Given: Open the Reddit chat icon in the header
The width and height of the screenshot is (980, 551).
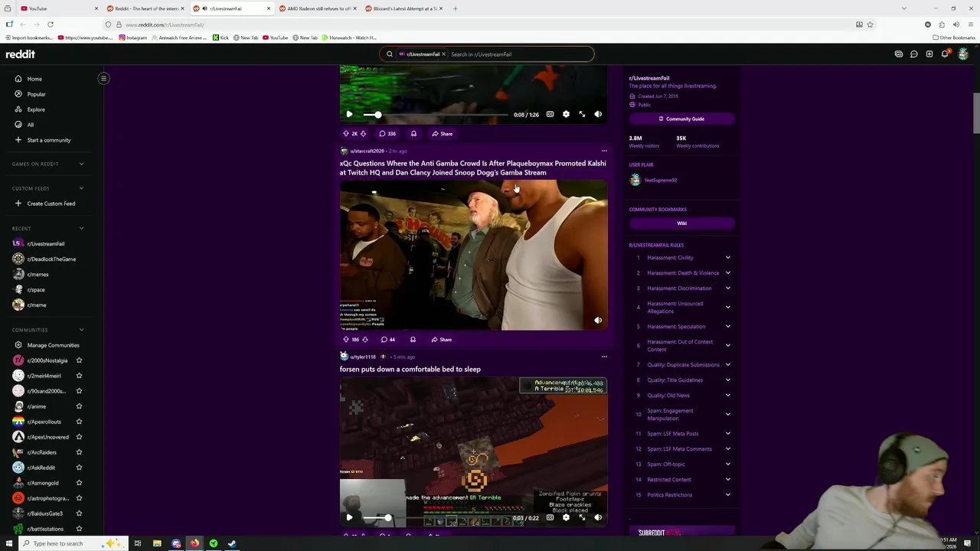Looking at the screenshot, I should 914,54.
